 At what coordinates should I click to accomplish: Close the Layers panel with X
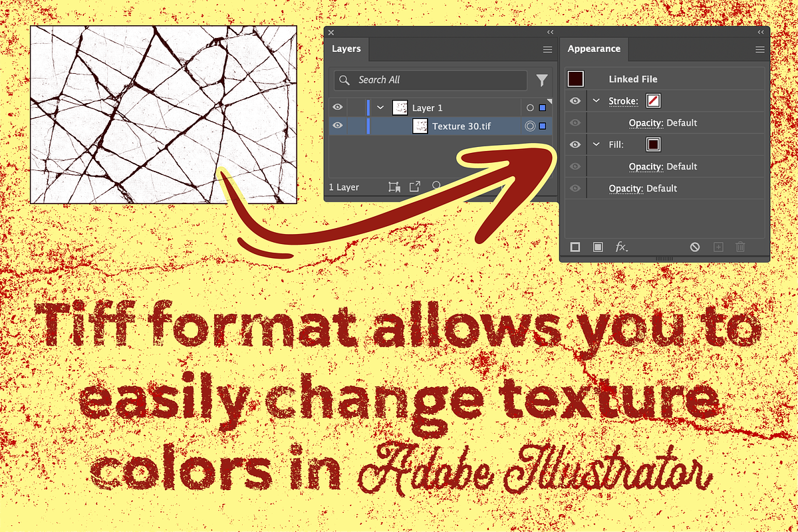coord(331,32)
